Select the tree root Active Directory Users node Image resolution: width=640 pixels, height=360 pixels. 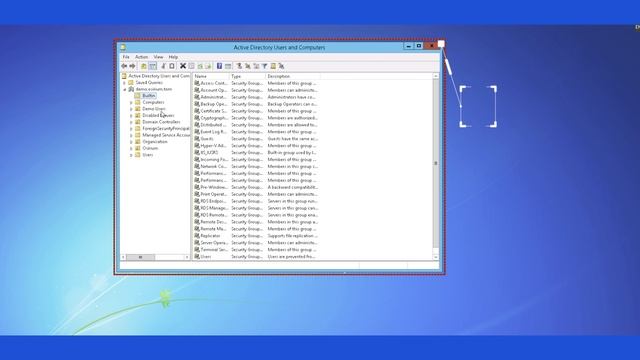(x=159, y=76)
